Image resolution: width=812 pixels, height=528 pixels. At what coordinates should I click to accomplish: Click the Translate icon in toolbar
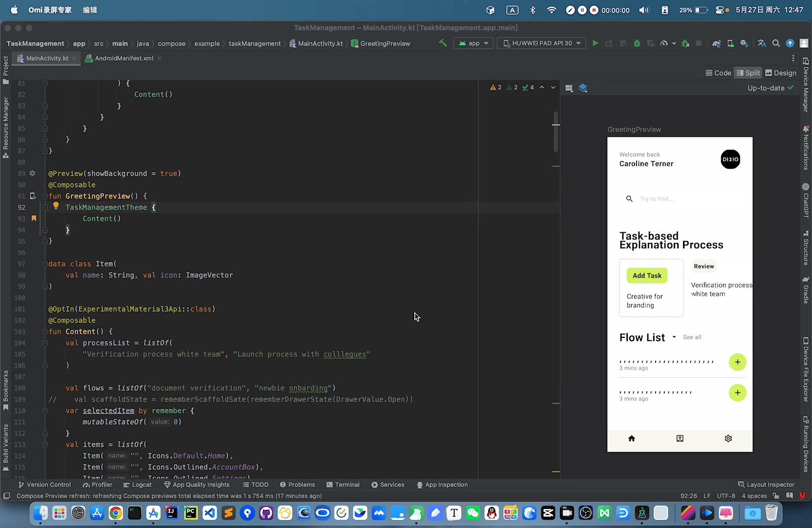click(762, 43)
